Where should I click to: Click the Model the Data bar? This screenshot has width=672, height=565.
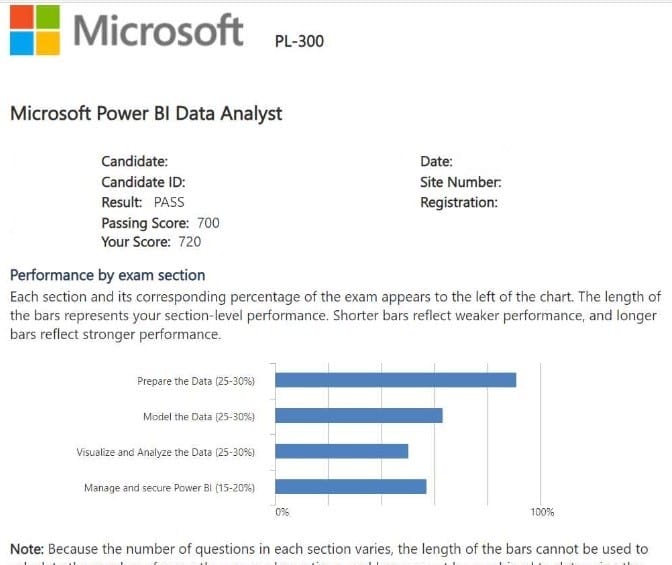coord(358,416)
